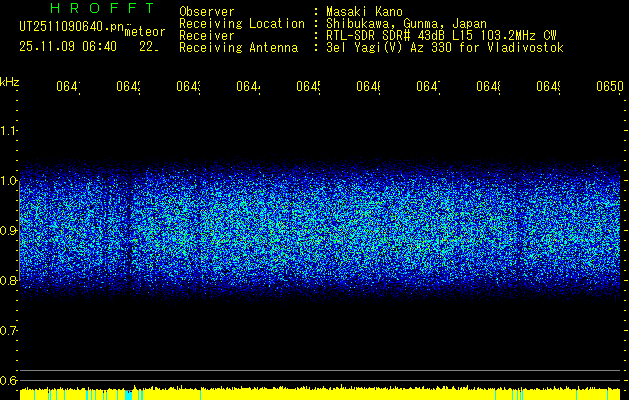Click the 0649 time marker

(x=548, y=87)
